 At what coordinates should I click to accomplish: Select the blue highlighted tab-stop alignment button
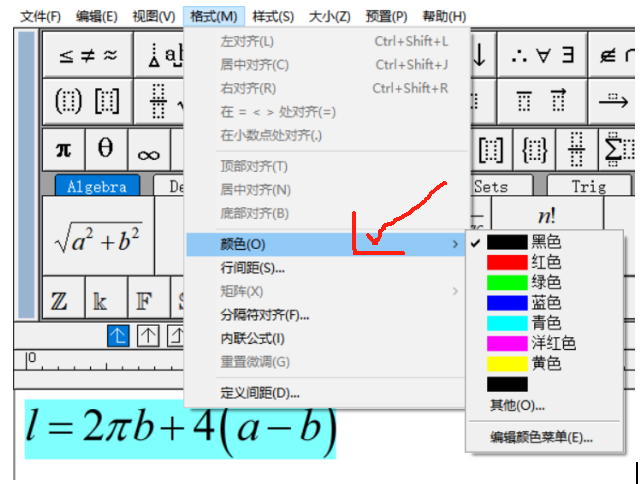(118, 336)
